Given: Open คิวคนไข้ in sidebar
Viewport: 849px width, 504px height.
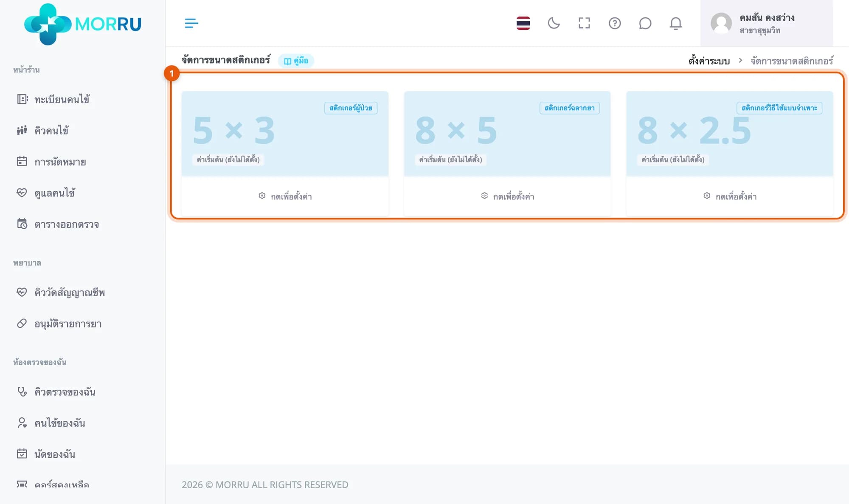Looking at the screenshot, I should point(43,131).
